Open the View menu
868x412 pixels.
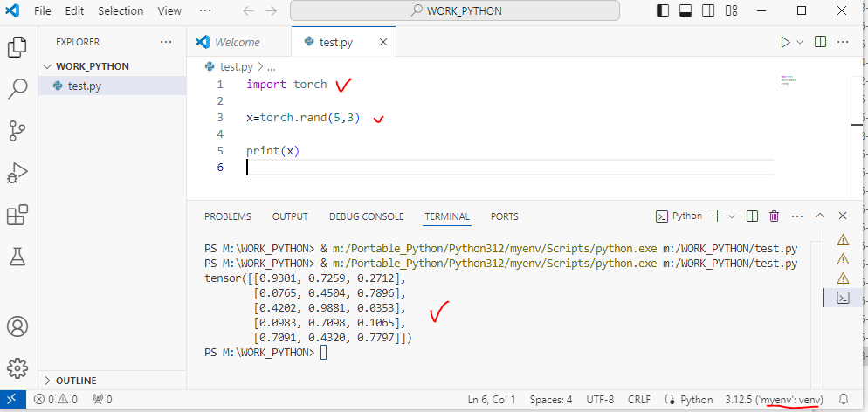(169, 10)
